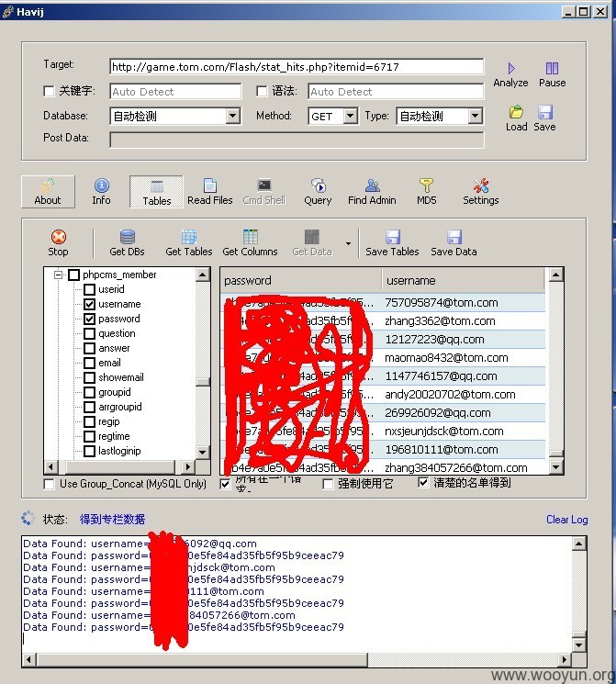Open the Method GET dropdown

pyautogui.click(x=351, y=116)
